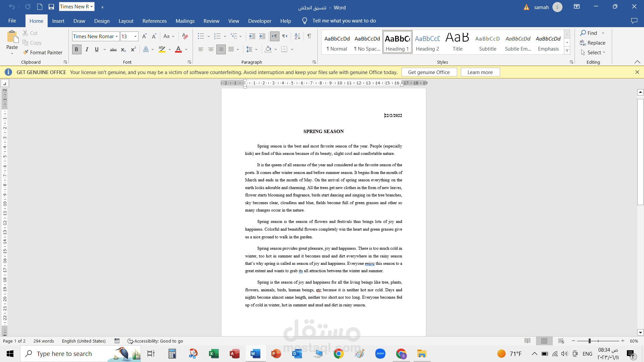Apply strikethrough formatting
Screen dimensions: 644x362
click(x=113, y=50)
